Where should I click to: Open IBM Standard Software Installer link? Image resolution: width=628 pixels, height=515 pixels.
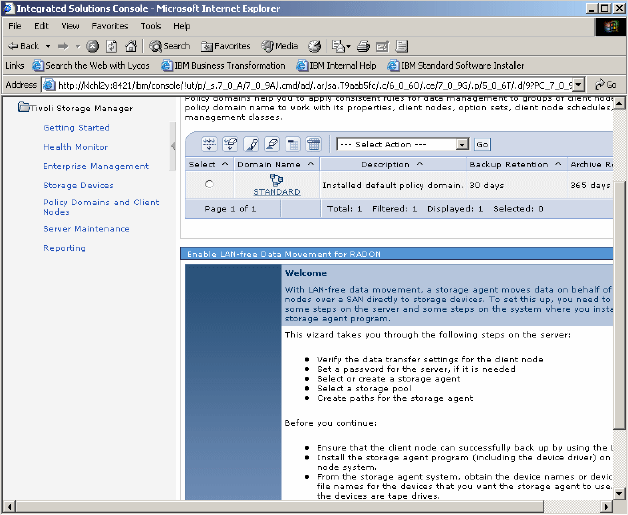tap(456, 66)
